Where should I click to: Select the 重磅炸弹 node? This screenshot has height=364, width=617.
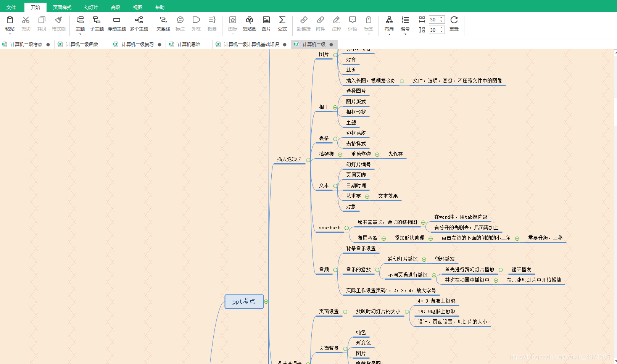[361, 154]
